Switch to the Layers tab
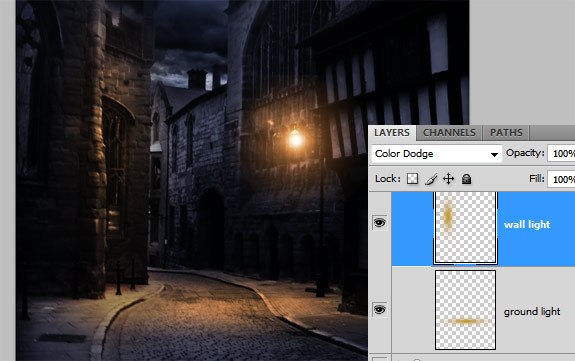The image size is (575, 361). [x=392, y=132]
